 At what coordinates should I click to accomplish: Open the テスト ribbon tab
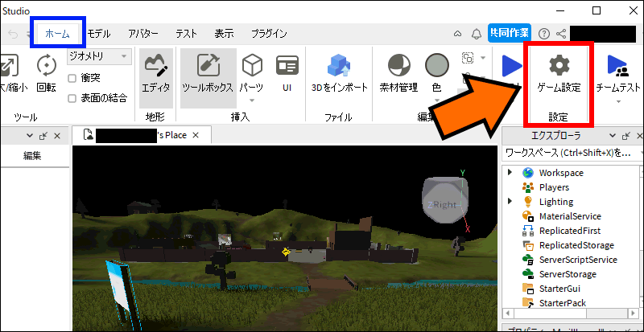(187, 34)
